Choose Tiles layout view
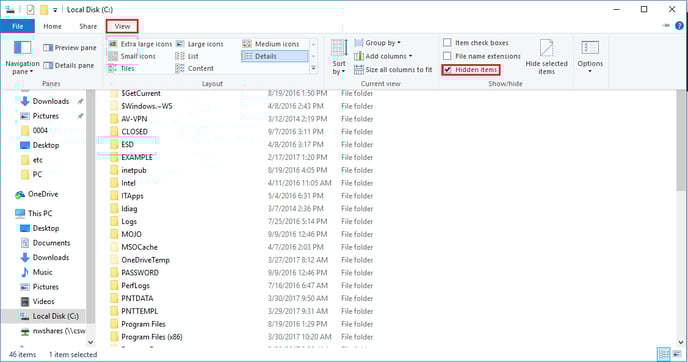Image resolution: width=688 pixels, height=362 pixels. (x=122, y=68)
